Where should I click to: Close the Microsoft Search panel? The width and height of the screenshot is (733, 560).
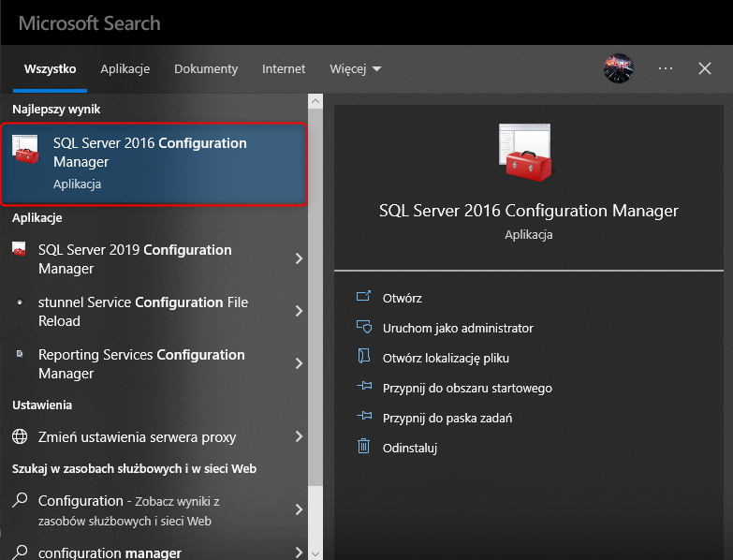point(705,68)
